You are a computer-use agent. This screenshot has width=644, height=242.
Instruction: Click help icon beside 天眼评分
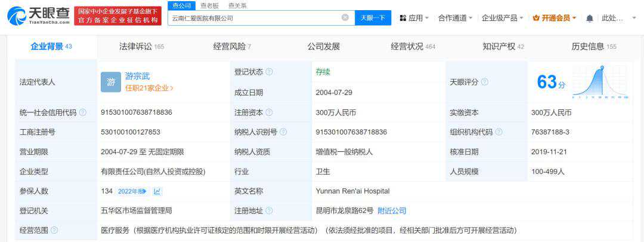coord(484,82)
